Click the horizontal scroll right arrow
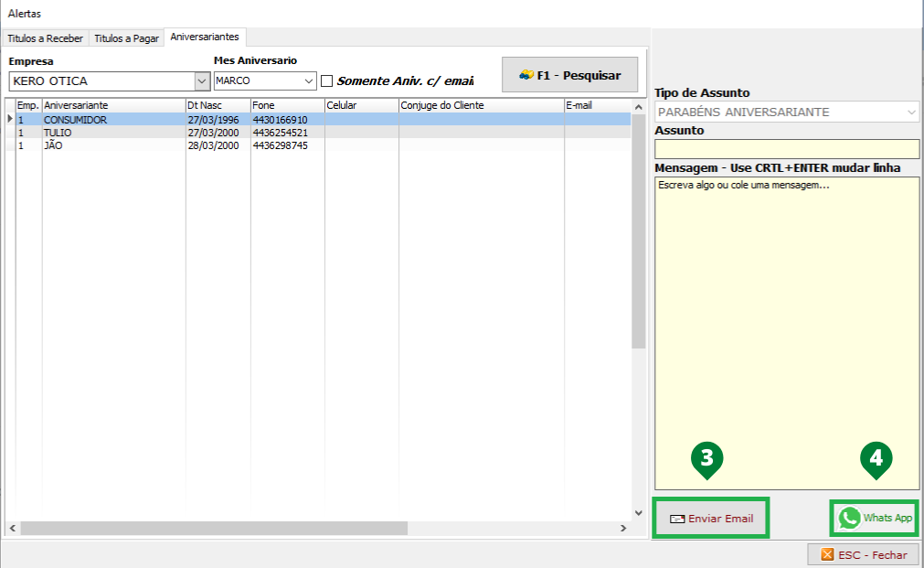Screen dimensions: 924x568 623,529
